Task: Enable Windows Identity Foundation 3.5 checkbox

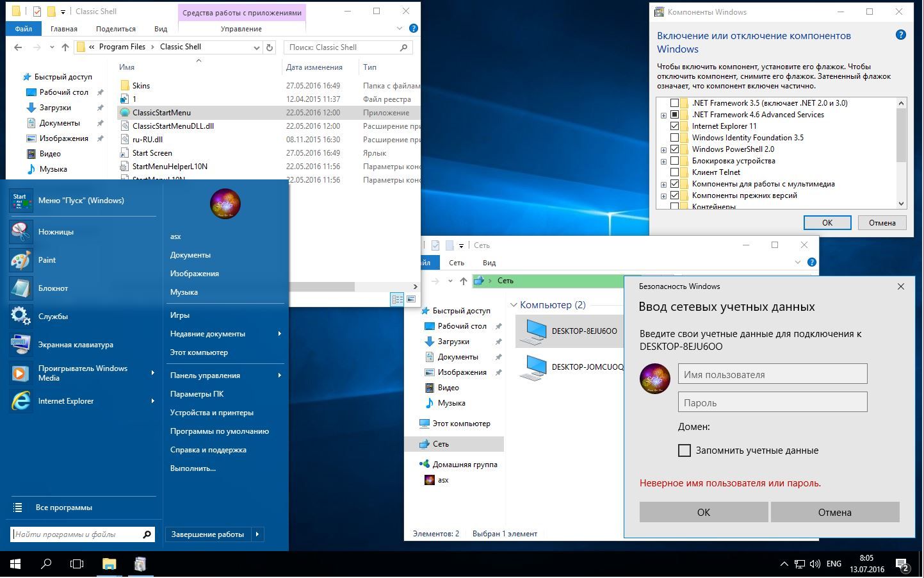Action: (x=674, y=138)
